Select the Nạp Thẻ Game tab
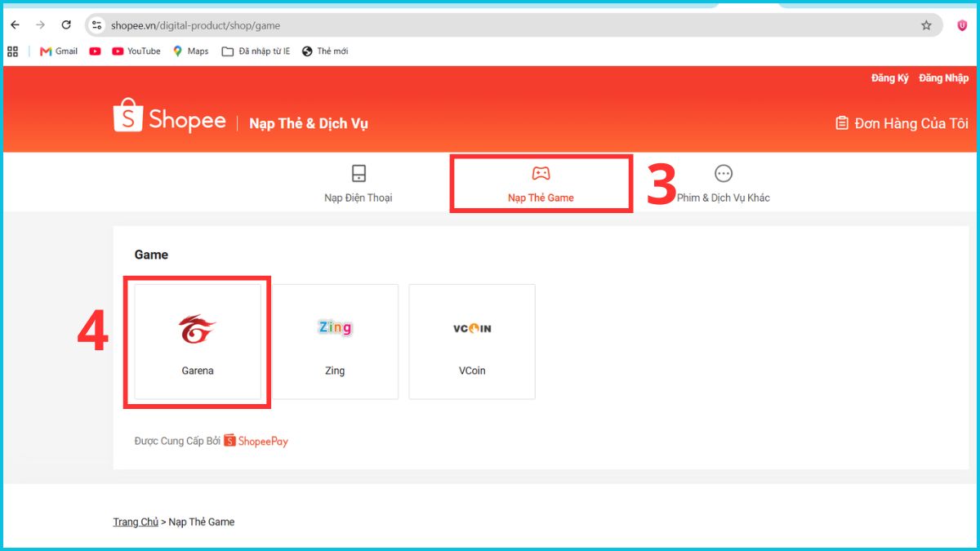980x551 pixels. (x=541, y=184)
